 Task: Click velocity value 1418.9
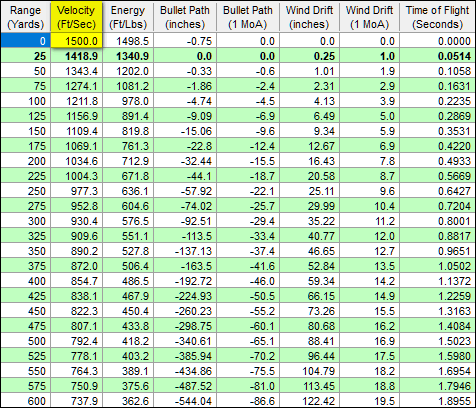[76, 56]
